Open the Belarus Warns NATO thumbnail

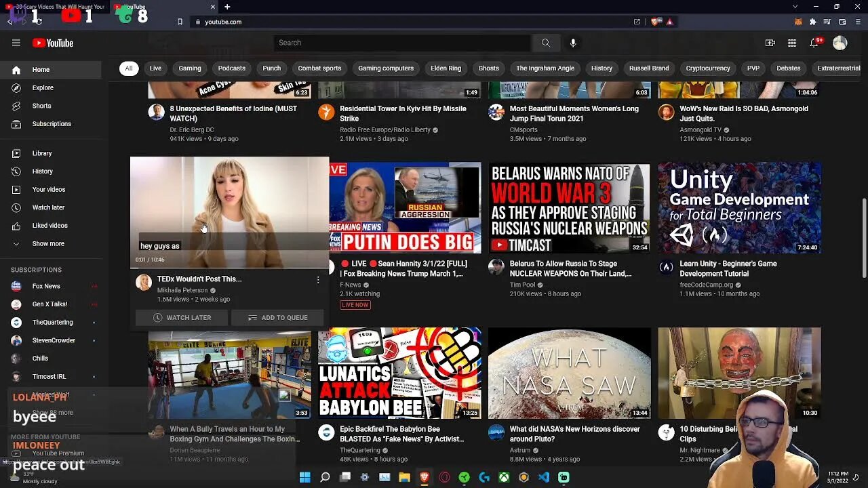tap(570, 207)
